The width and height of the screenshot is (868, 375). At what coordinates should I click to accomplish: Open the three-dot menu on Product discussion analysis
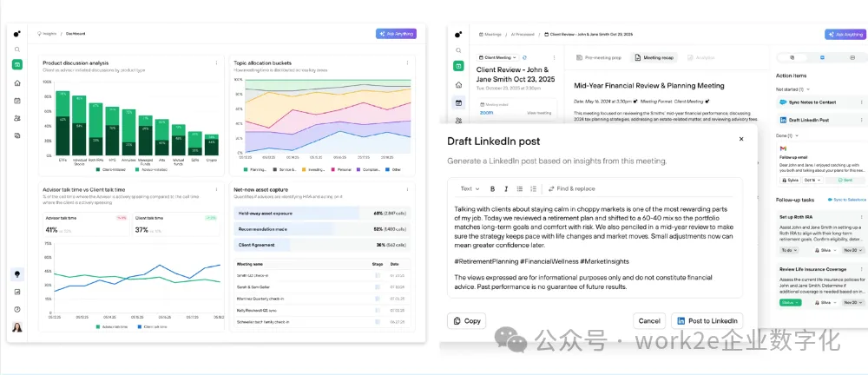point(216,62)
